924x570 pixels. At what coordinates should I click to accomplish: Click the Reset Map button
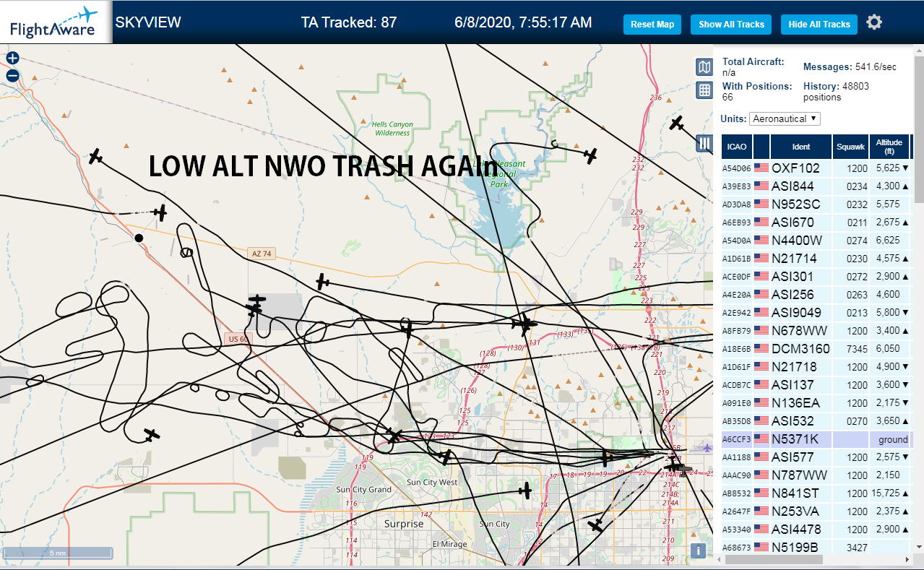652,24
